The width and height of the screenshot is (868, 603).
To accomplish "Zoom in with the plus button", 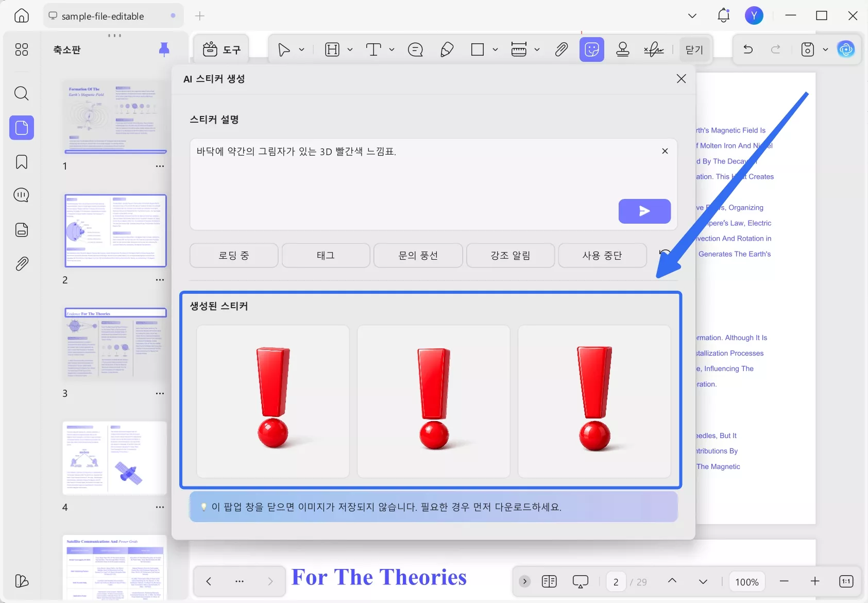I will (815, 581).
